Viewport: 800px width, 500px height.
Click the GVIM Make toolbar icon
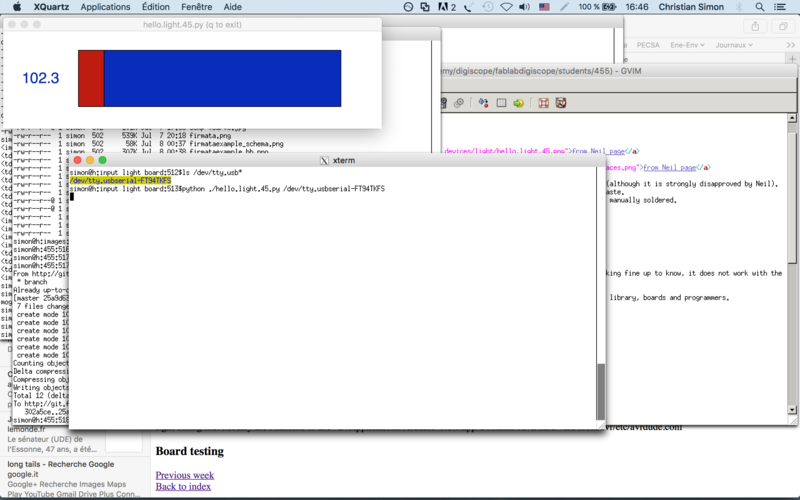(x=483, y=103)
